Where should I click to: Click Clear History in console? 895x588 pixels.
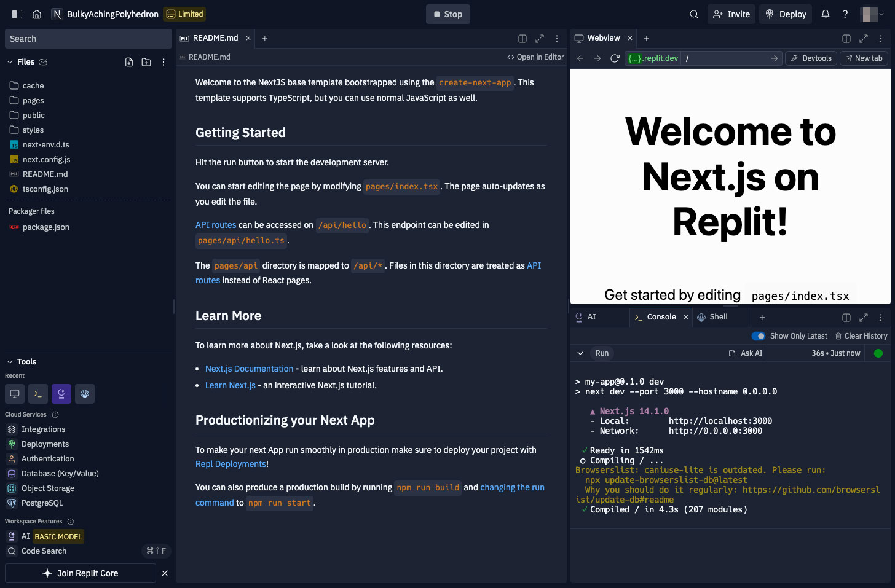[x=861, y=336]
